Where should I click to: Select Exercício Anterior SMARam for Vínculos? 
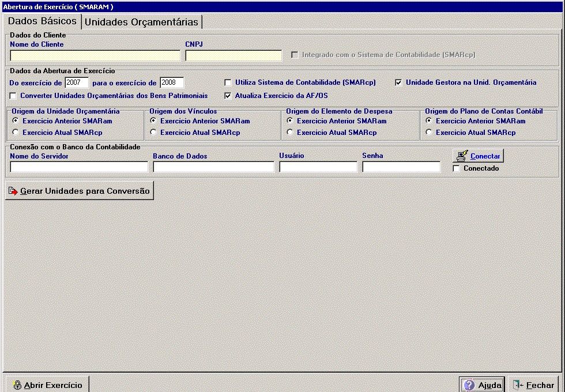pos(153,120)
